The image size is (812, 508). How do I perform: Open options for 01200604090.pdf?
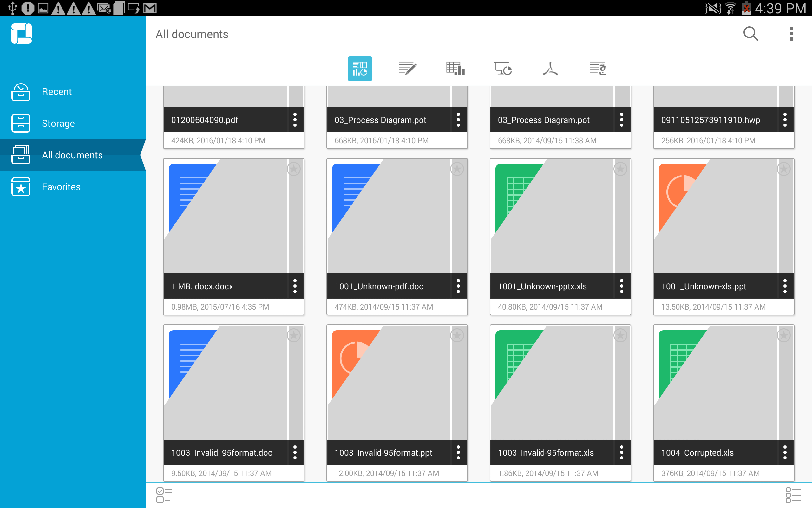pyautogui.click(x=295, y=120)
